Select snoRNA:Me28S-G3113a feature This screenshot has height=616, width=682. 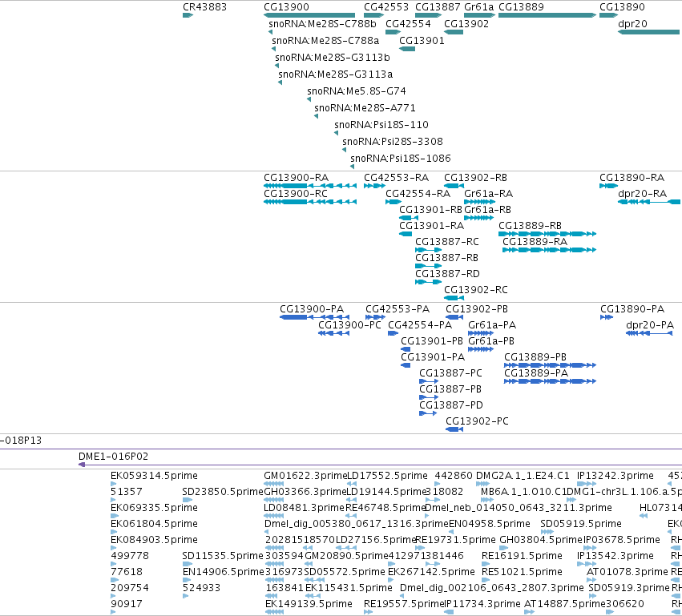click(280, 83)
